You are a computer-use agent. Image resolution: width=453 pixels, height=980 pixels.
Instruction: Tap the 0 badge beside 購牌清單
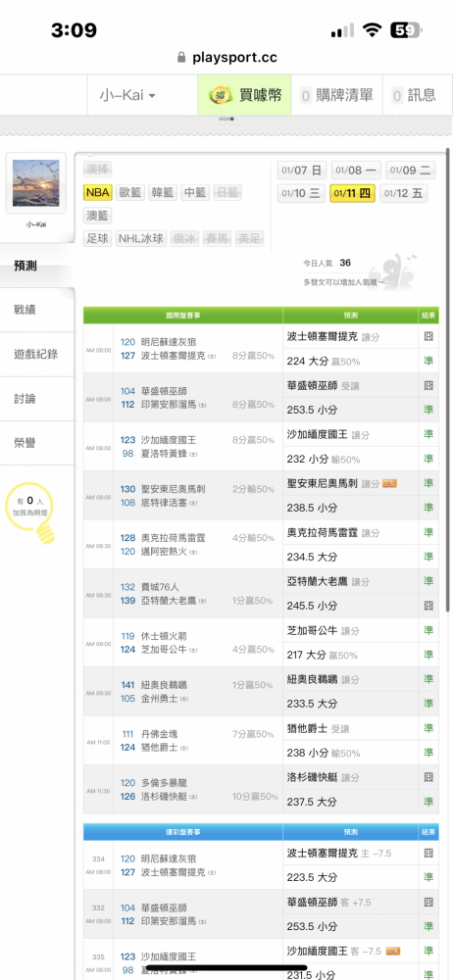[x=306, y=96]
